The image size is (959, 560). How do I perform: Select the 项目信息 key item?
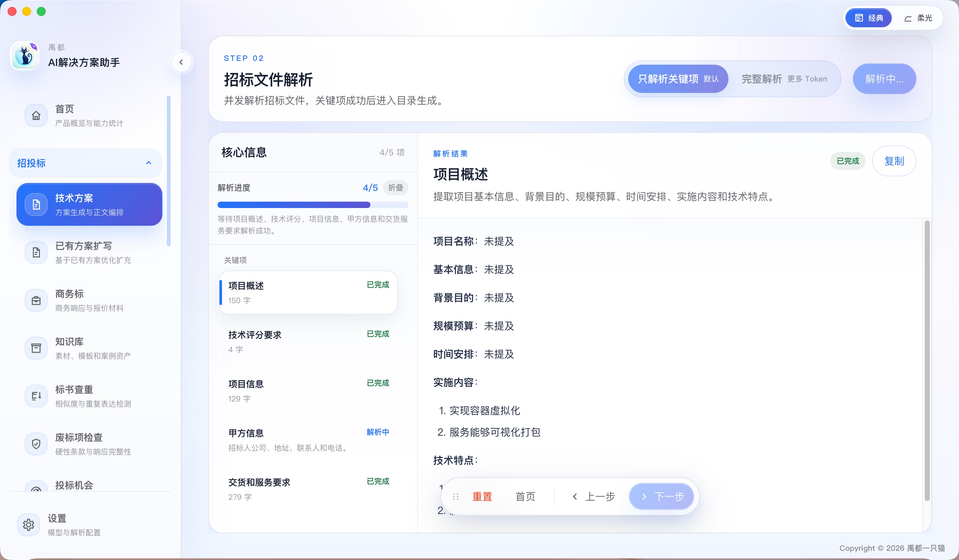308,391
